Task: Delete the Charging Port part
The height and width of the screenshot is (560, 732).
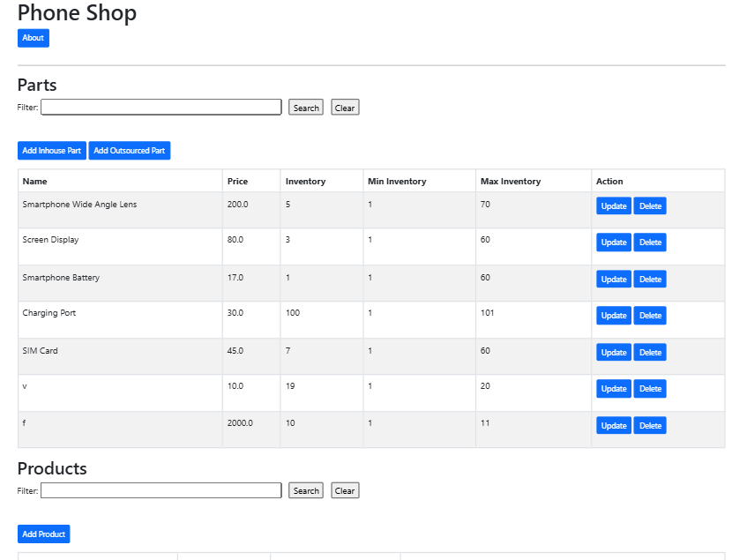Action: pyautogui.click(x=649, y=315)
